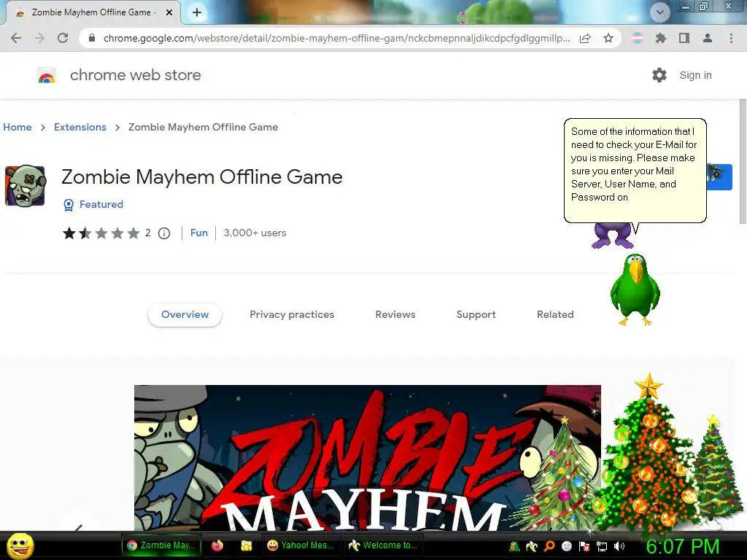Click the grey smiley tray icon
Image resolution: width=747 pixels, height=560 pixels.
(566, 546)
